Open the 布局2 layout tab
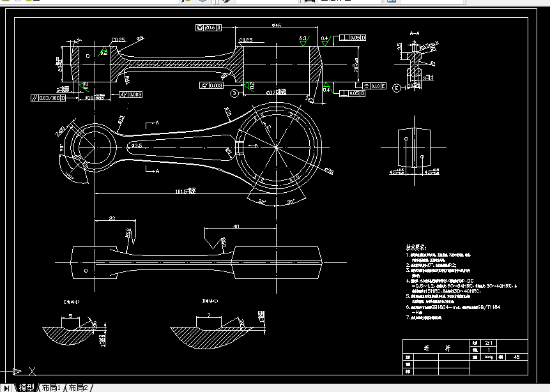The image size is (550, 392). (x=78, y=388)
